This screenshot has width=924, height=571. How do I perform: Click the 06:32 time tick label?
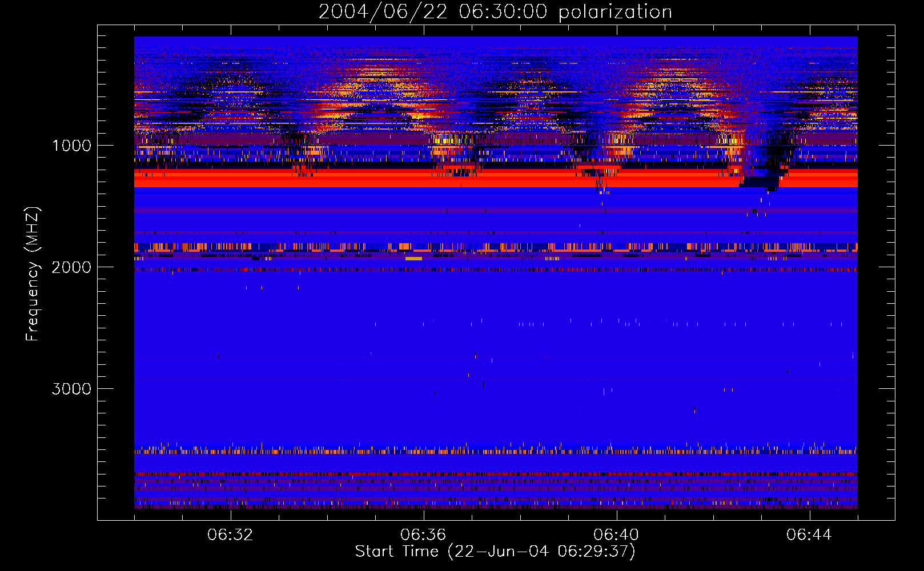point(230,535)
